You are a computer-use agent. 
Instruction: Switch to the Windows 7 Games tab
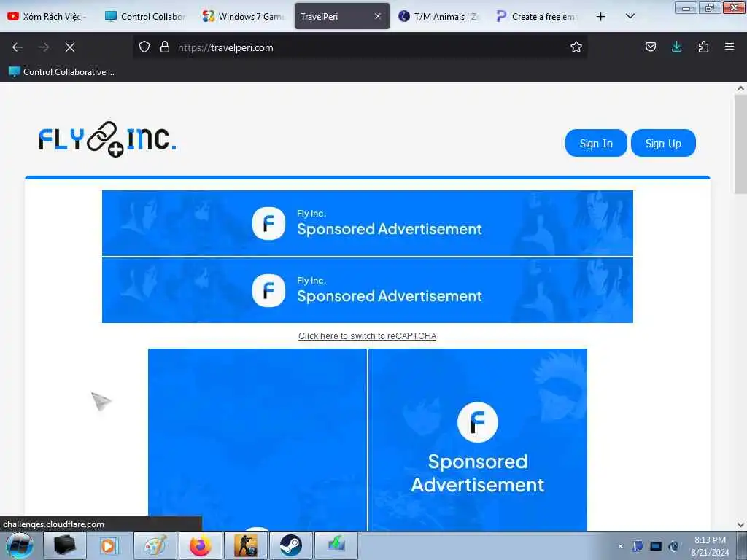point(243,16)
